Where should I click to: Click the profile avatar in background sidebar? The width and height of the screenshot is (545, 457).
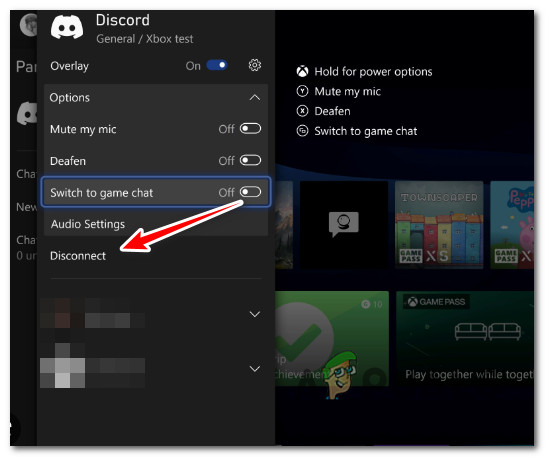(x=29, y=25)
